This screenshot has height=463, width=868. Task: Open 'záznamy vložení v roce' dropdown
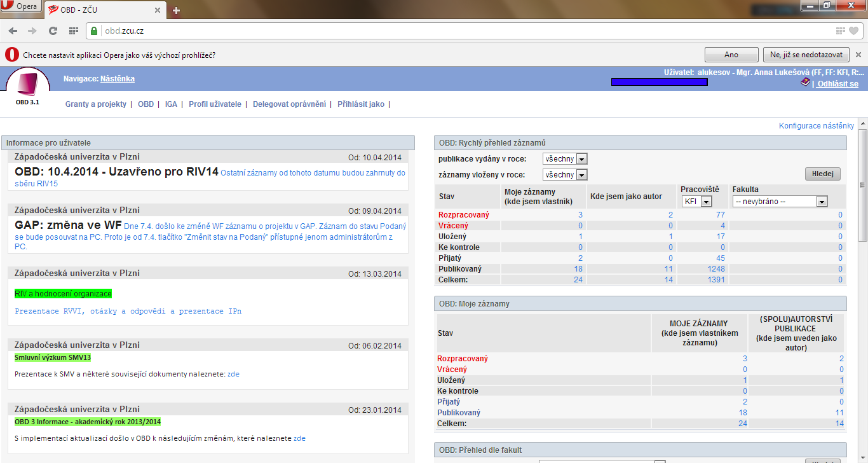click(x=565, y=174)
